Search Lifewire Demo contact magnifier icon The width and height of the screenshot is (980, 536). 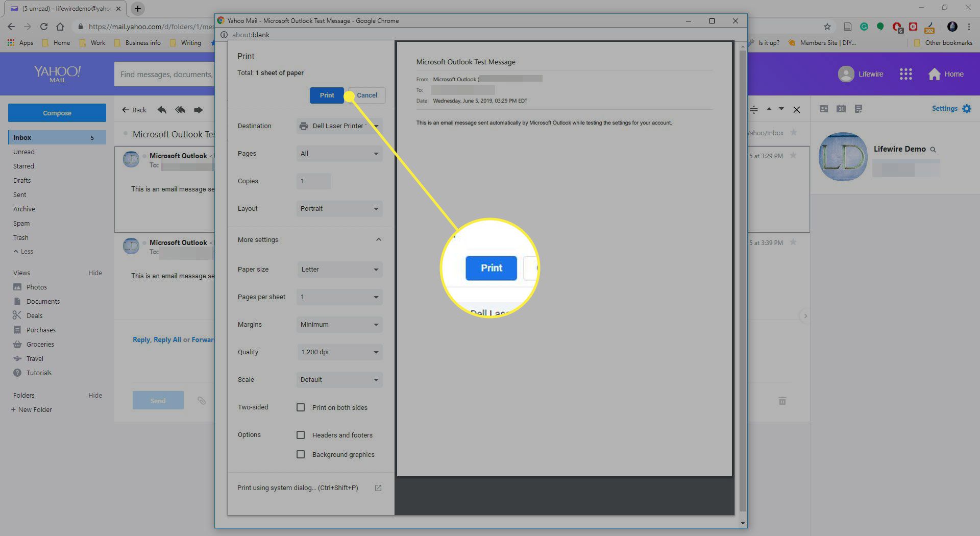coord(933,150)
